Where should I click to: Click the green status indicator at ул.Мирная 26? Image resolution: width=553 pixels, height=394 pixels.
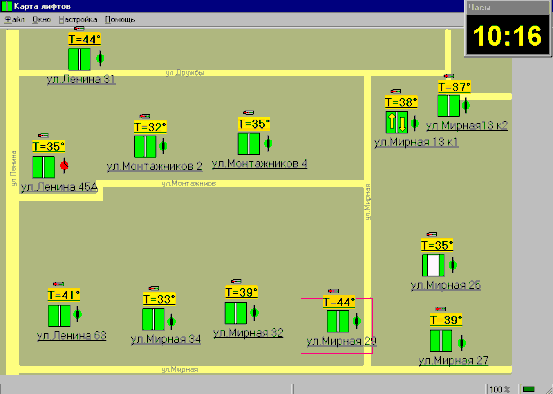pos(453,265)
